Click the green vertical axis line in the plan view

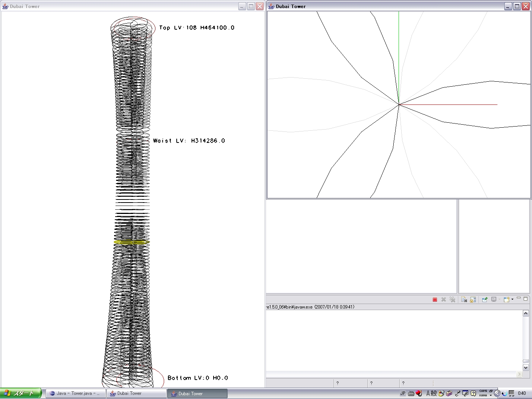(399, 58)
